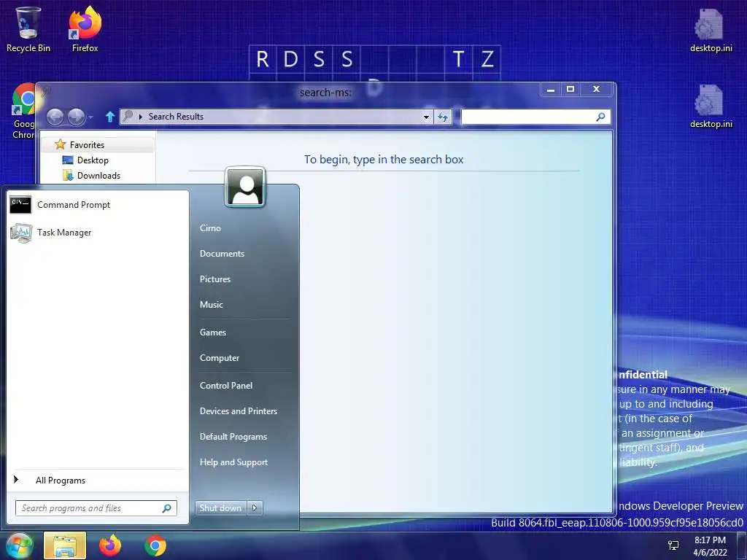This screenshot has width=747, height=560.
Task: Open Pictures from Start menu
Action: [215, 279]
